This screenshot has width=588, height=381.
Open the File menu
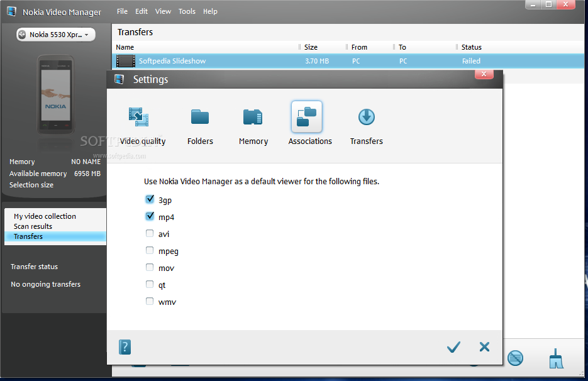122,11
